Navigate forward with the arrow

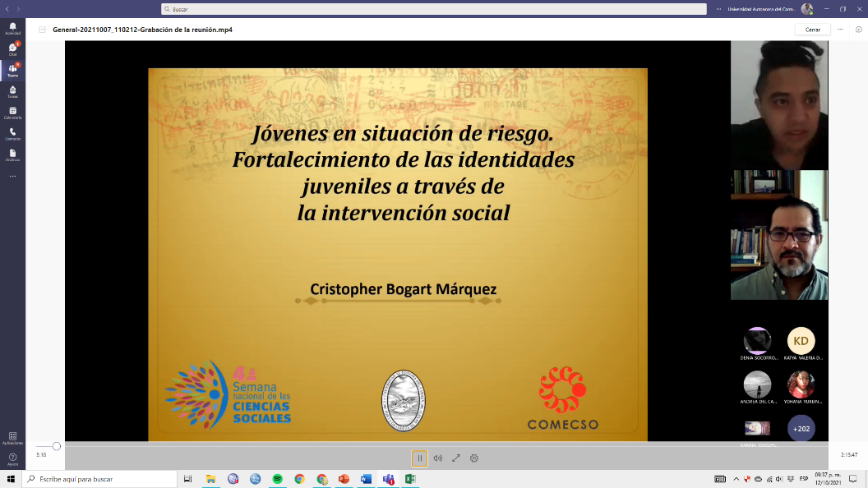(18, 9)
